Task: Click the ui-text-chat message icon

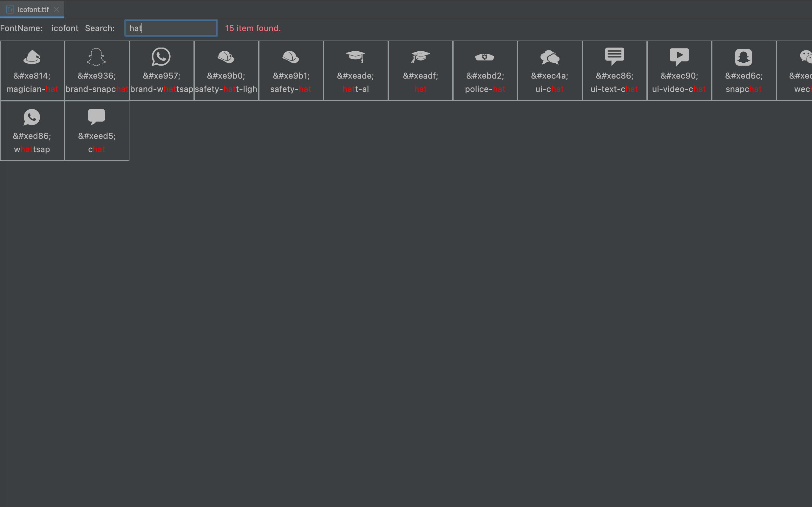Action: pos(614,56)
